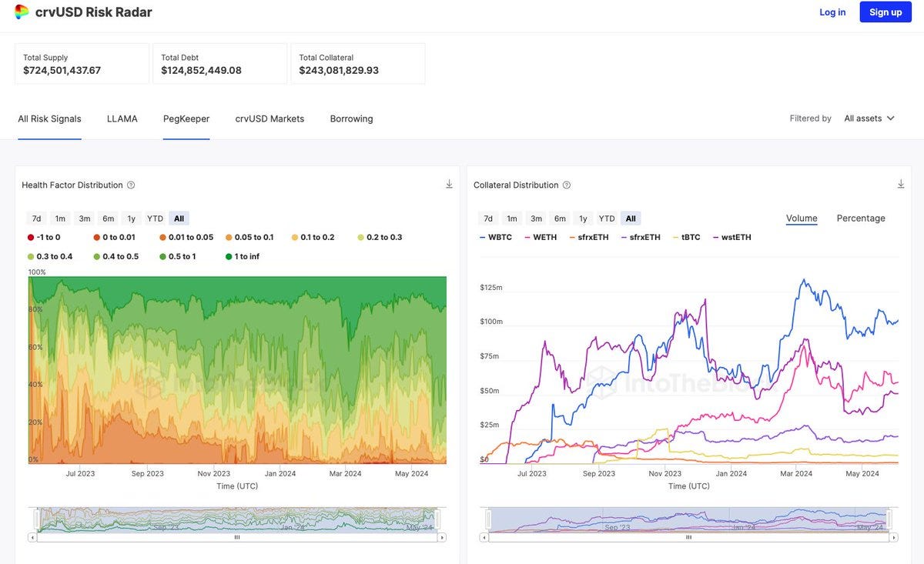924x564 pixels.
Task: Set Collateral chart range to YTD
Action: (x=607, y=219)
